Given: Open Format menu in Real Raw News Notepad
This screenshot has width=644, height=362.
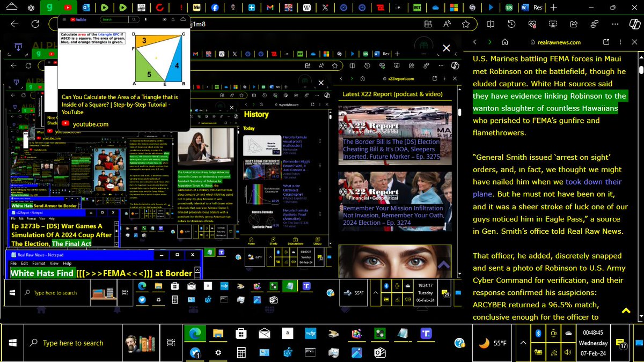Looking at the screenshot, I should tap(39, 264).
